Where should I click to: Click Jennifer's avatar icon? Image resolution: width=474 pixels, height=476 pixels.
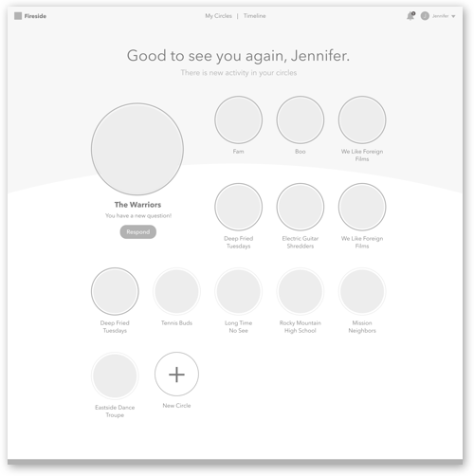coord(425,16)
